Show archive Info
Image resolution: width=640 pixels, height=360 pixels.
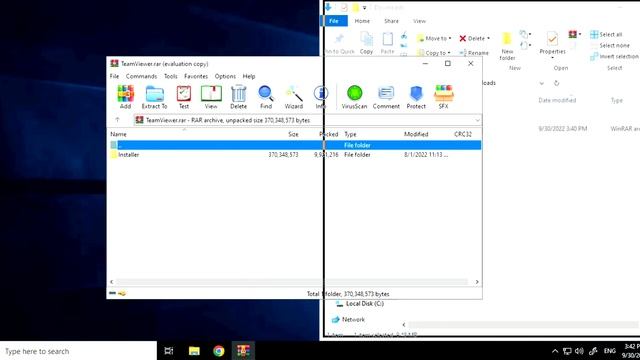point(321,97)
